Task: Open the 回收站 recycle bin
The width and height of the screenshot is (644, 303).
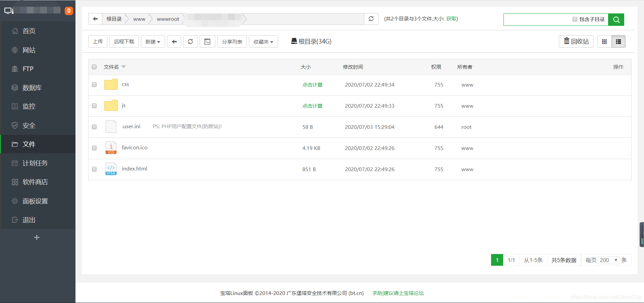Action: click(x=576, y=42)
